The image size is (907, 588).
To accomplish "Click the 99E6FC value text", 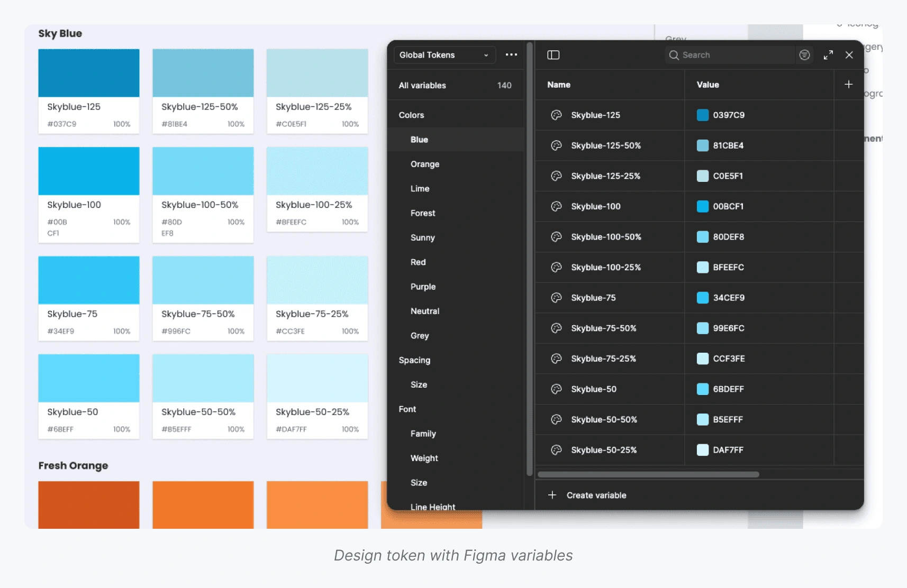I will pyautogui.click(x=728, y=328).
